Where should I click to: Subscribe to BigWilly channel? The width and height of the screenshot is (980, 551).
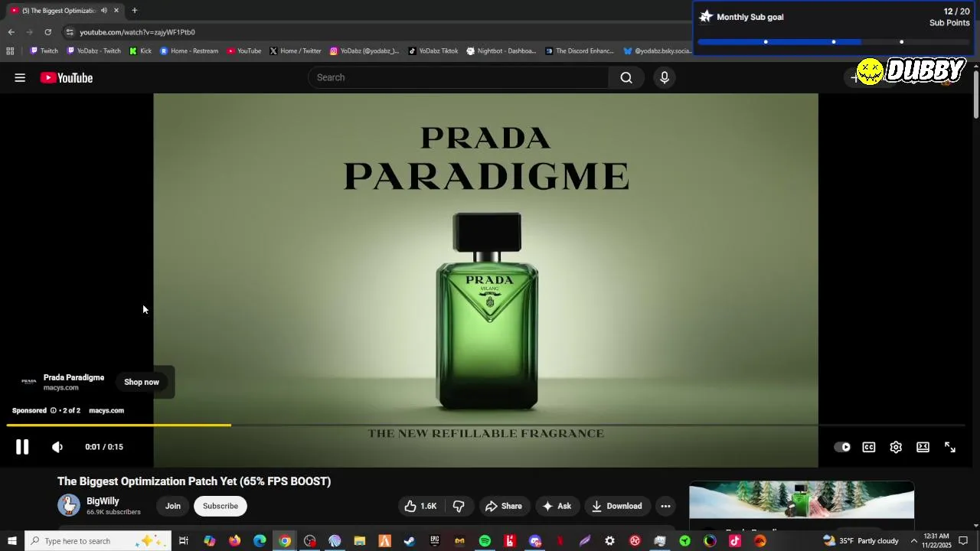(220, 506)
